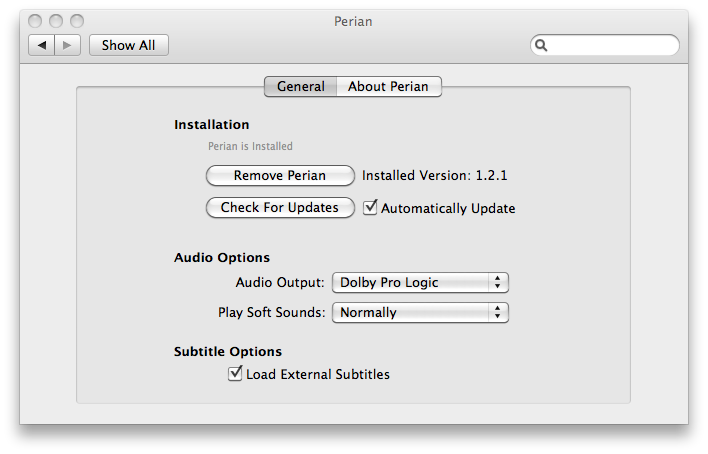Click the Show All button
708x454 pixels.
pos(129,45)
